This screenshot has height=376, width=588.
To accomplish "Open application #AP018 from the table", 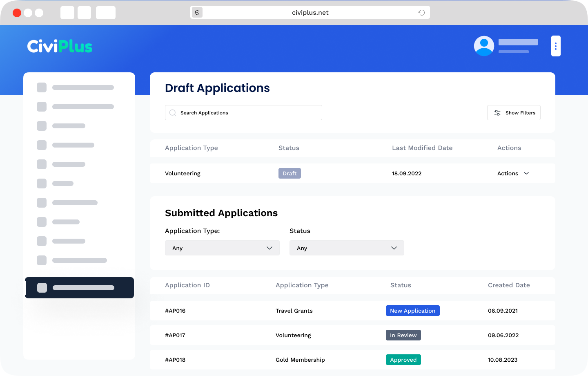I will click(176, 360).
